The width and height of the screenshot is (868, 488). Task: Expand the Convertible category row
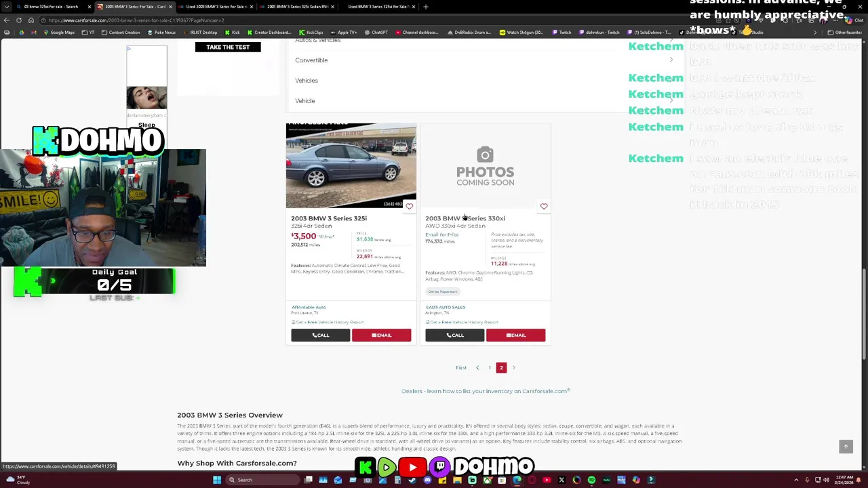484,60
